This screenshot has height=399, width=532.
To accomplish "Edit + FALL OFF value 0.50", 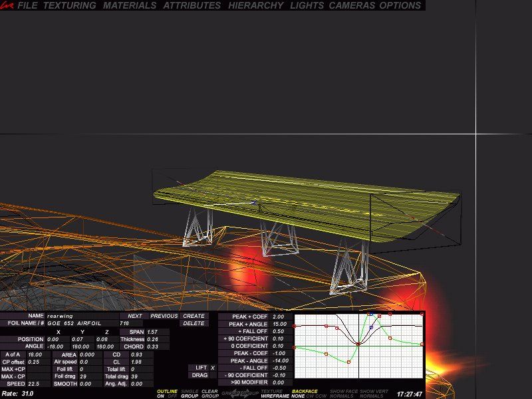I will pos(281,331).
